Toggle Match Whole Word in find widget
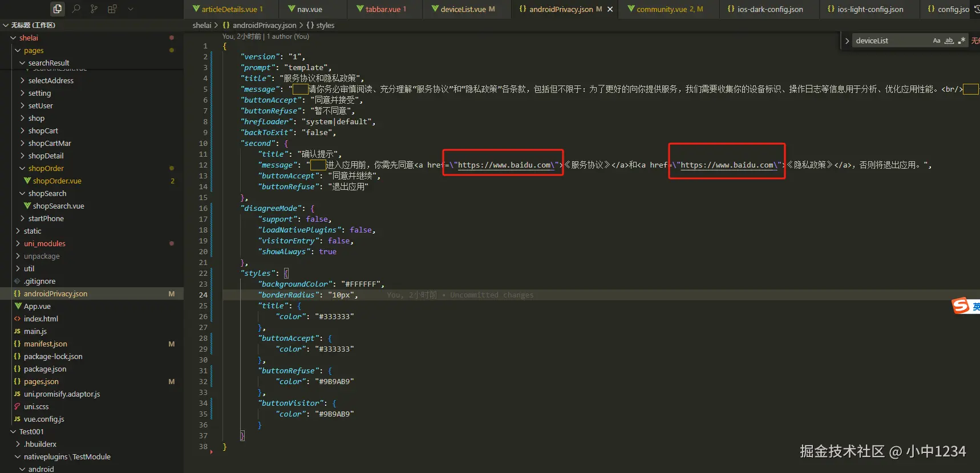Image resolution: width=980 pixels, height=473 pixels. (949, 40)
